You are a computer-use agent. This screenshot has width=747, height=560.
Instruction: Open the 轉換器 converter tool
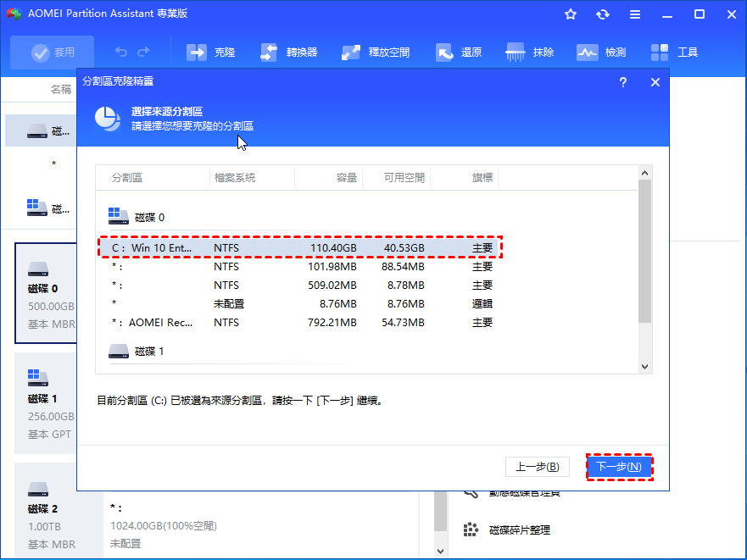pos(288,53)
